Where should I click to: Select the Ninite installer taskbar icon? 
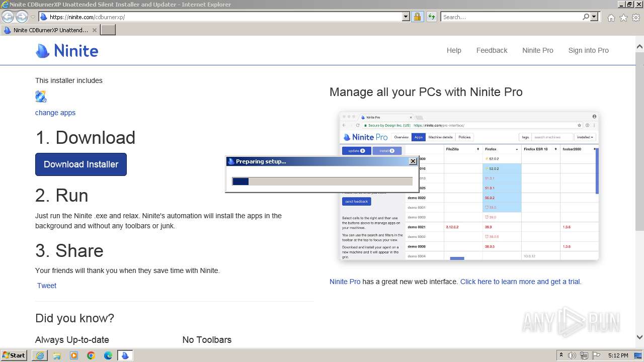point(125,355)
